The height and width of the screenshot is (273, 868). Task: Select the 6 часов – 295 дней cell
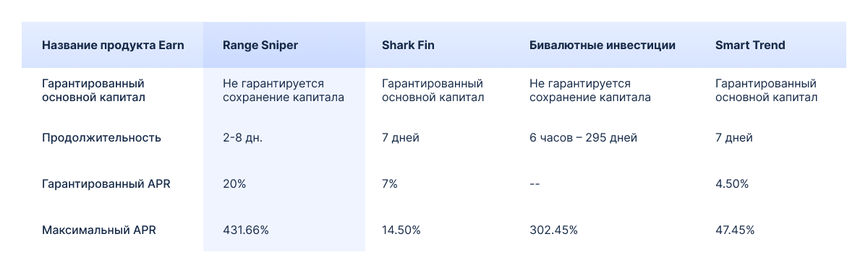point(583,137)
